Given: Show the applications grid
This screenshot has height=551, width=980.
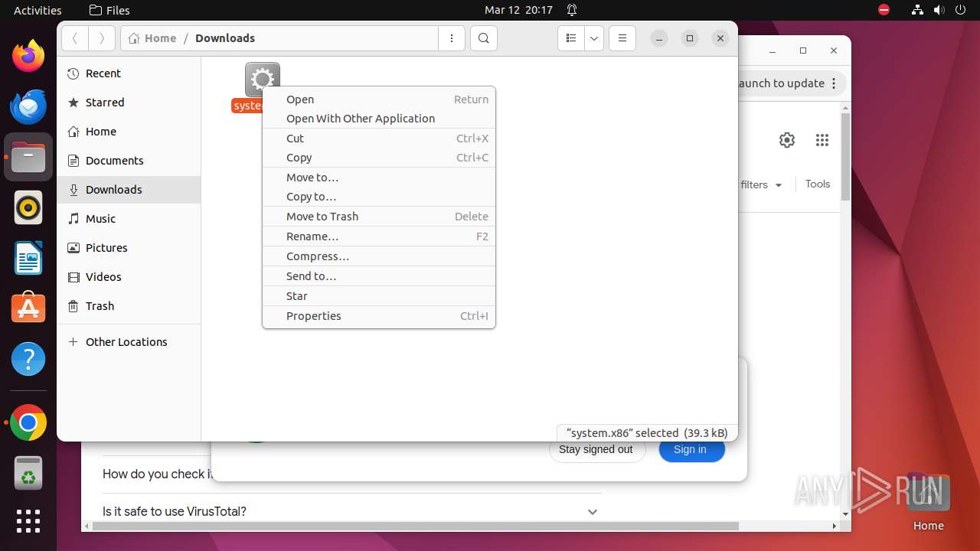Looking at the screenshot, I should (x=28, y=521).
